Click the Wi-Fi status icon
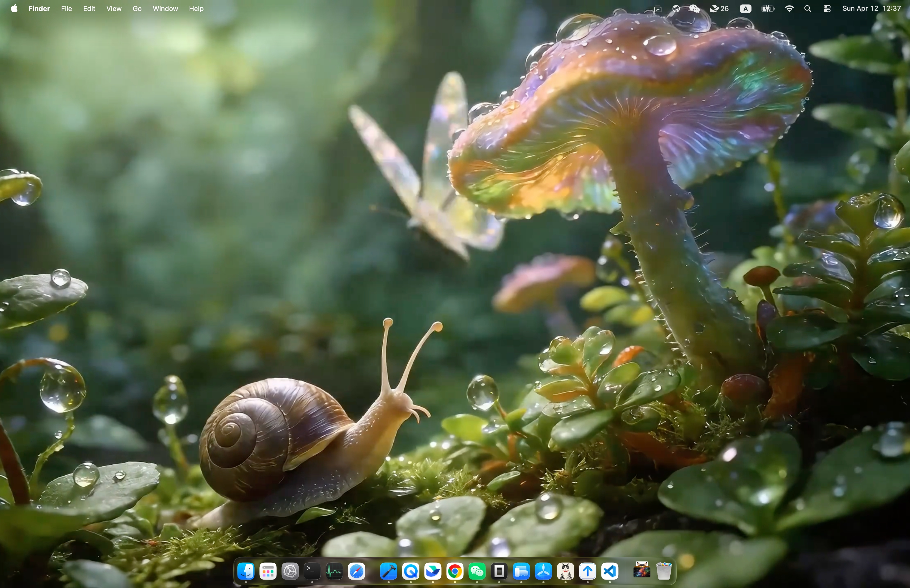 pos(789,8)
